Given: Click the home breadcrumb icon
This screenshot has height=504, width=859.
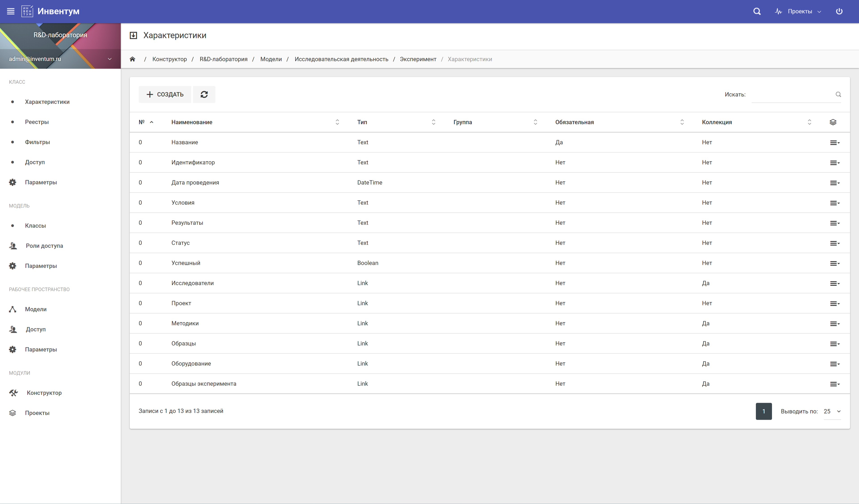Looking at the screenshot, I should pos(132,59).
